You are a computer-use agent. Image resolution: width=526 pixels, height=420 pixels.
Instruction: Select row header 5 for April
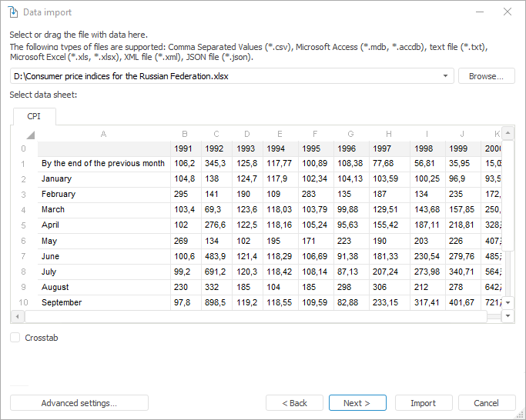(23, 225)
